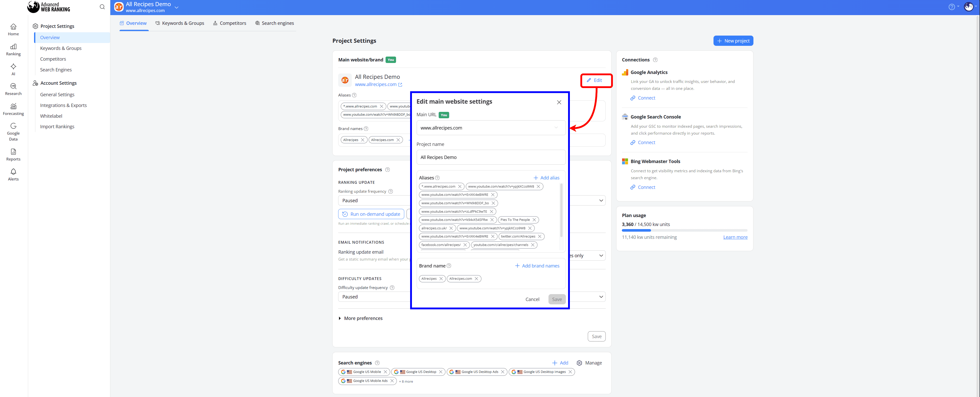Switch to the Keywords & Groups tab
Image resolution: width=980 pixels, height=397 pixels.
179,23
